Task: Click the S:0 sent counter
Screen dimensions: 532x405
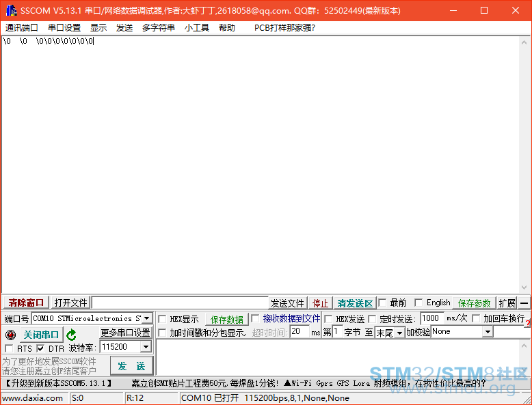Action: [x=78, y=398]
